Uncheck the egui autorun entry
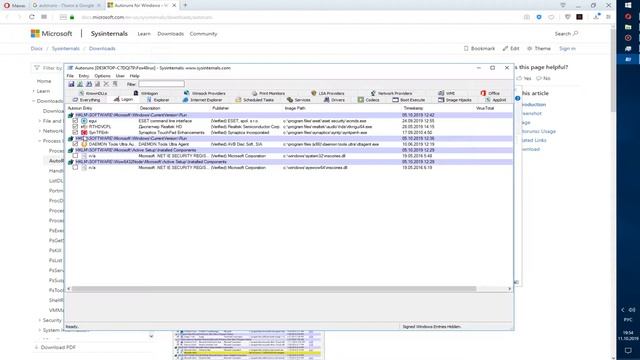 pos(75,121)
